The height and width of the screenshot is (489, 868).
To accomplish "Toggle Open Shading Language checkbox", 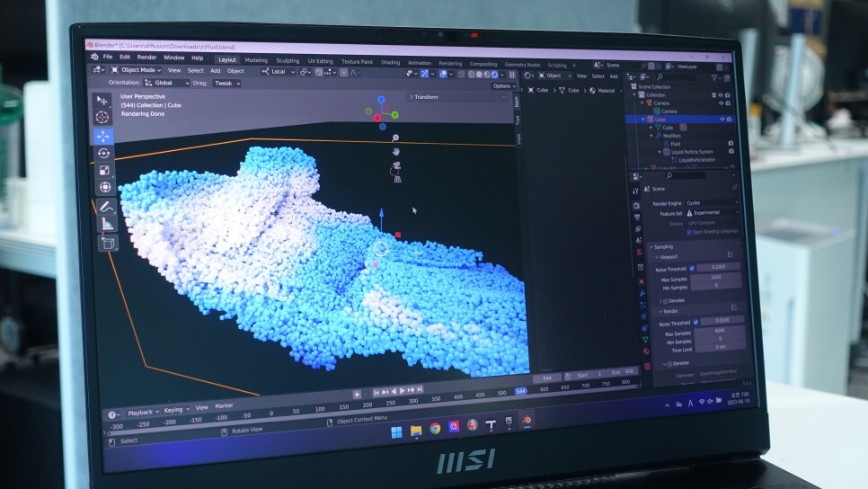I will [x=688, y=232].
